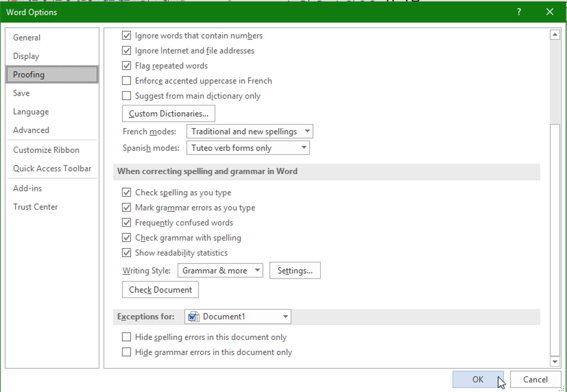Expand the Exceptions for document list
This screenshot has height=392, width=567.
[284, 317]
